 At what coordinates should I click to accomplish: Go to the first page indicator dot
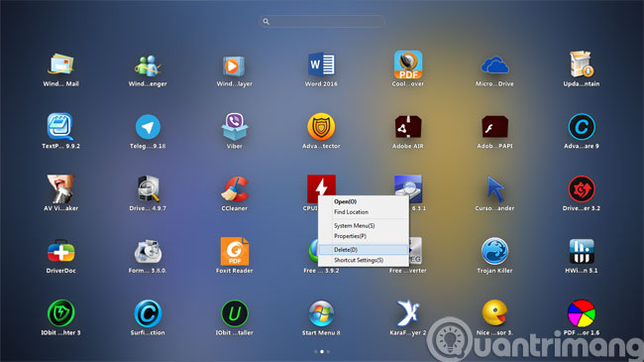coord(315,352)
